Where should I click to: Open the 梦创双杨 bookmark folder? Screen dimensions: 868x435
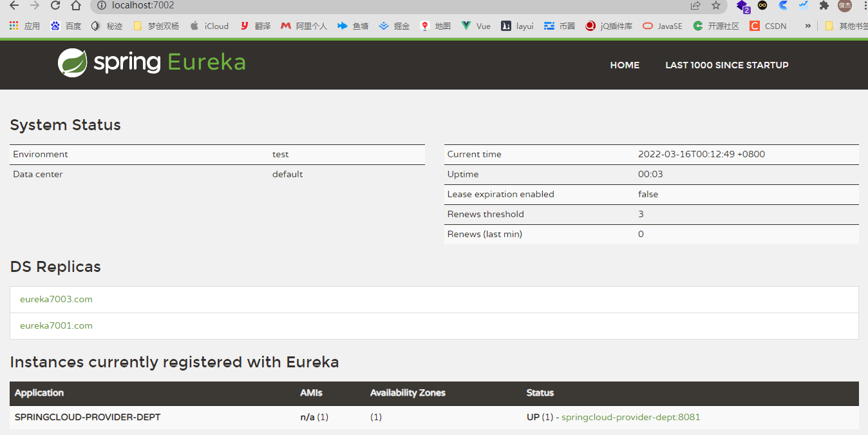tap(156, 26)
